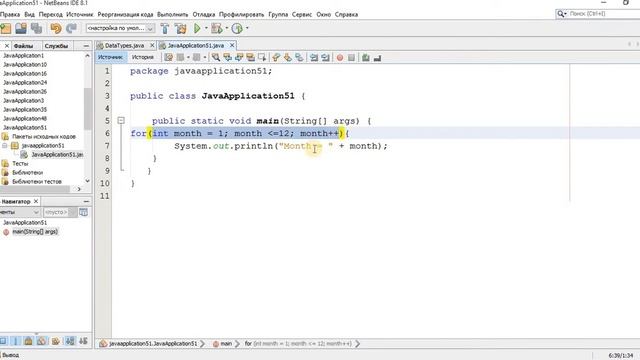
Task: Redo the last undone action
Action: pos(71,28)
